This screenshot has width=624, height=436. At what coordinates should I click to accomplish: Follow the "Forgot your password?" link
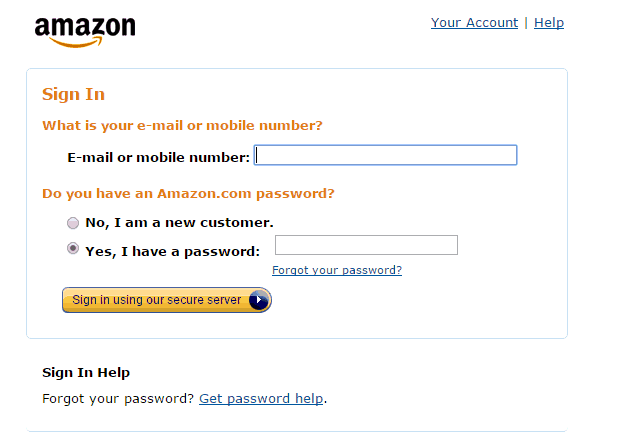tap(337, 270)
